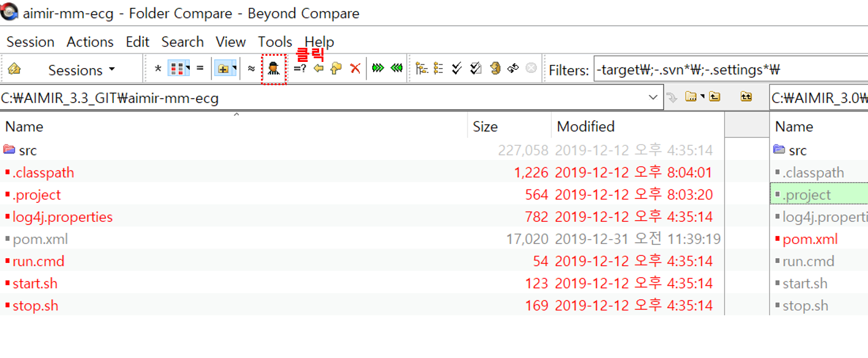868x358 pixels.
Task: Select highlighted .project in right pane
Action: [819, 194]
